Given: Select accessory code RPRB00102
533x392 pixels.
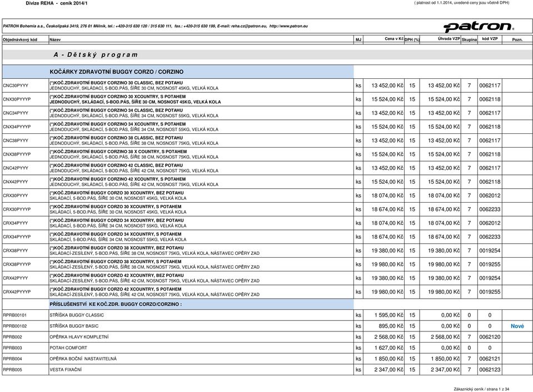Looking at the screenshot, I should pyautogui.click(x=14, y=326).
